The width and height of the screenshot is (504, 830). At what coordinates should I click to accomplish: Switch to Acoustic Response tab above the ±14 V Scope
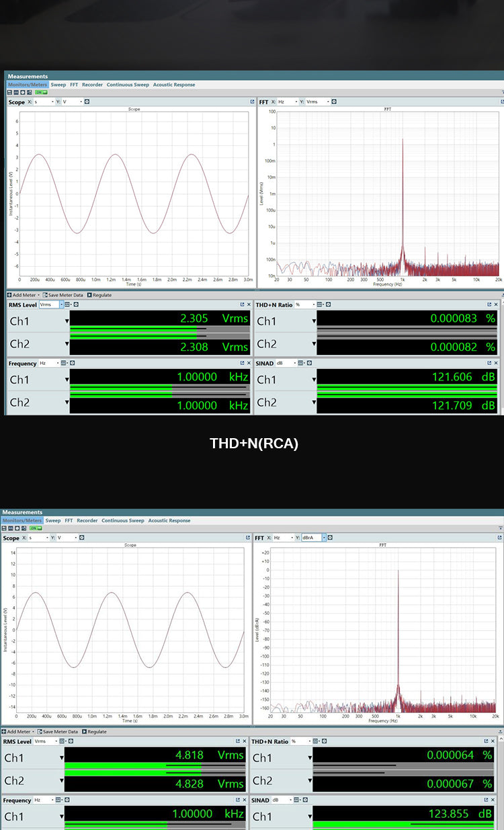[169, 520]
